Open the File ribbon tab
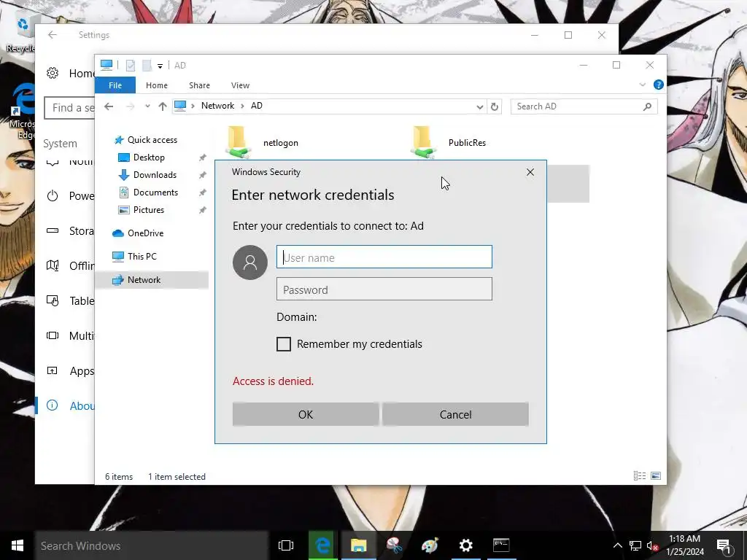The image size is (747, 560). pyautogui.click(x=115, y=85)
